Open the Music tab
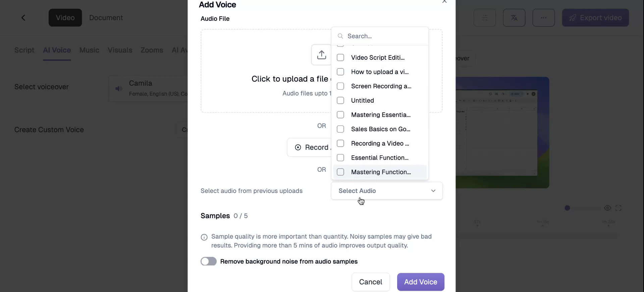Screen dimensions: 644x292 pyautogui.click(x=89, y=50)
